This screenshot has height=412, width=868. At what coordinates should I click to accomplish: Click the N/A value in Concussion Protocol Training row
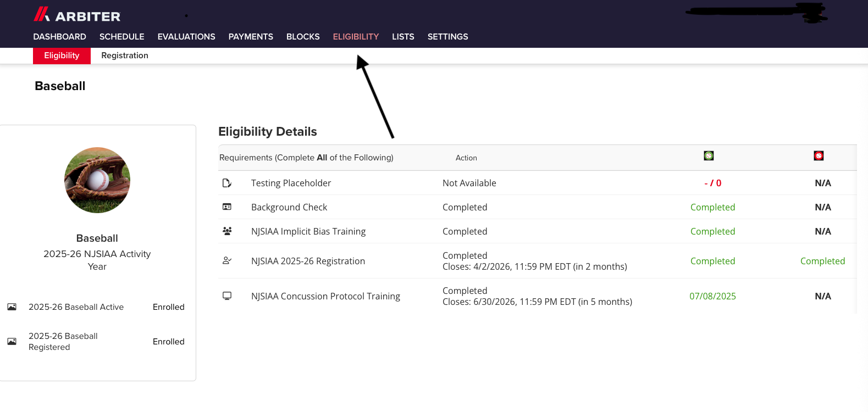pos(822,296)
